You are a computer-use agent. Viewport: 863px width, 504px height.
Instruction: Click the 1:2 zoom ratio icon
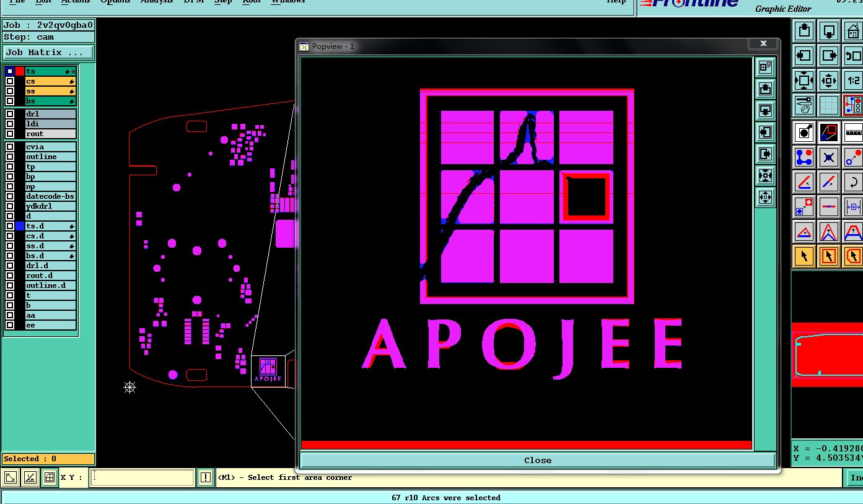853,80
